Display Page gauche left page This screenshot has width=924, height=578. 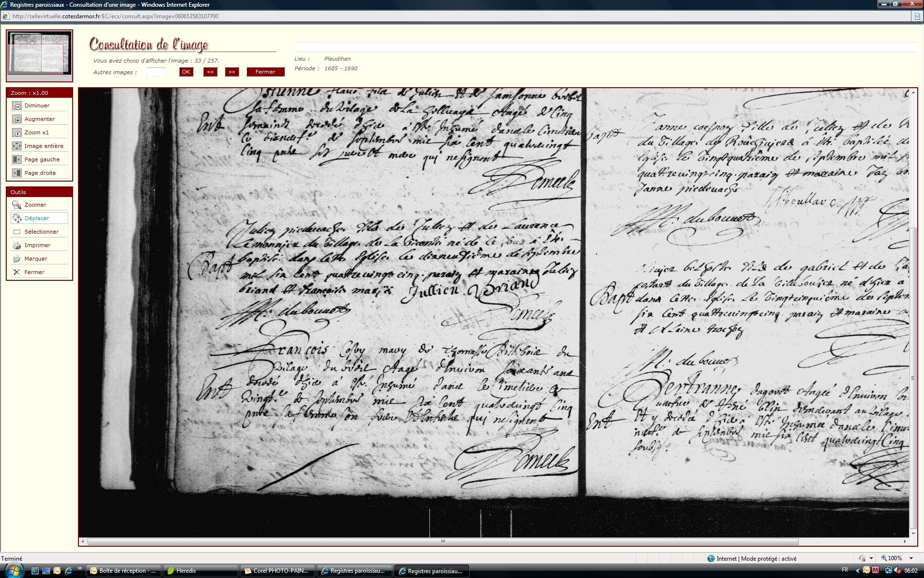click(x=17, y=160)
